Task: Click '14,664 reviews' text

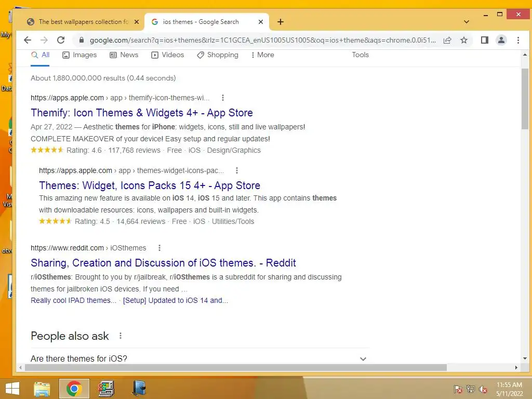Action: (141, 221)
